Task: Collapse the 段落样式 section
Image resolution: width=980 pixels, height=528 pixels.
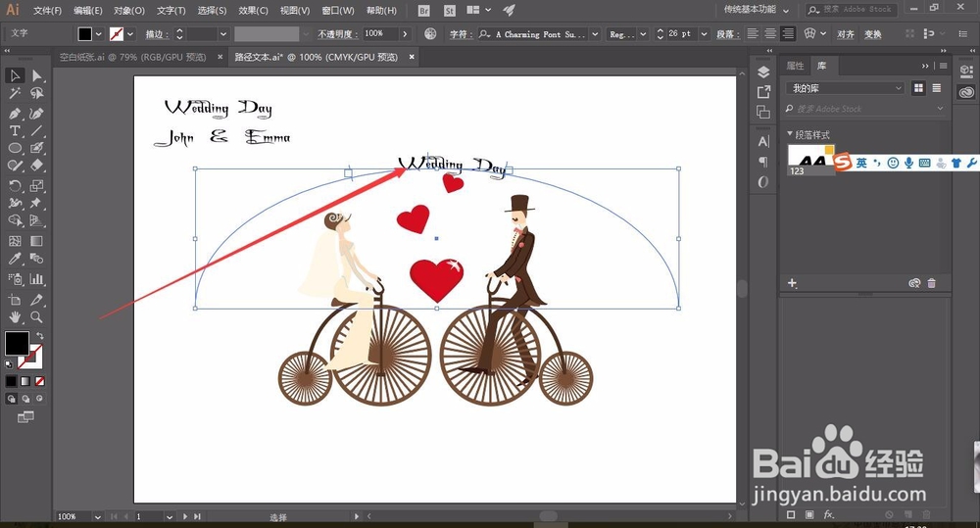Action: click(790, 134)
